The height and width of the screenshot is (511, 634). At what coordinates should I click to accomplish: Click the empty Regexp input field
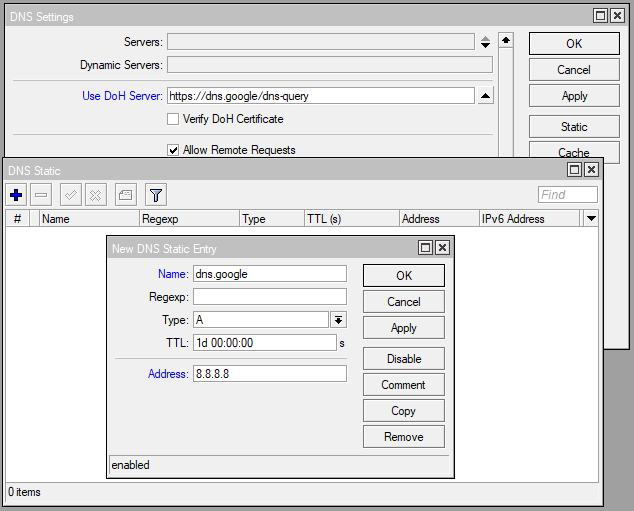[x=270, y=297]
